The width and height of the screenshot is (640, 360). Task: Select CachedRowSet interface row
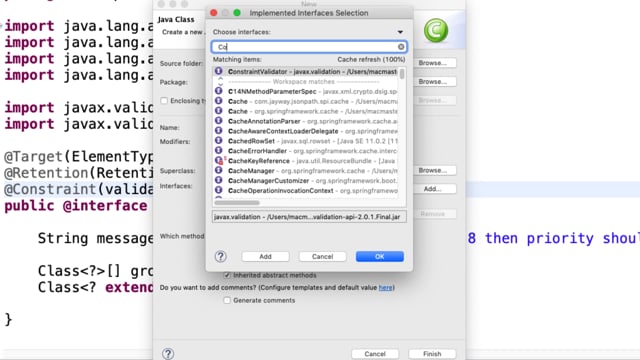[x=305, y=141]
